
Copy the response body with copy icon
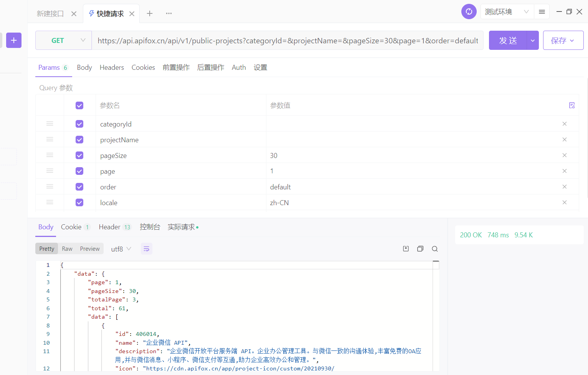pyautogui.click(x=420, y=249)
